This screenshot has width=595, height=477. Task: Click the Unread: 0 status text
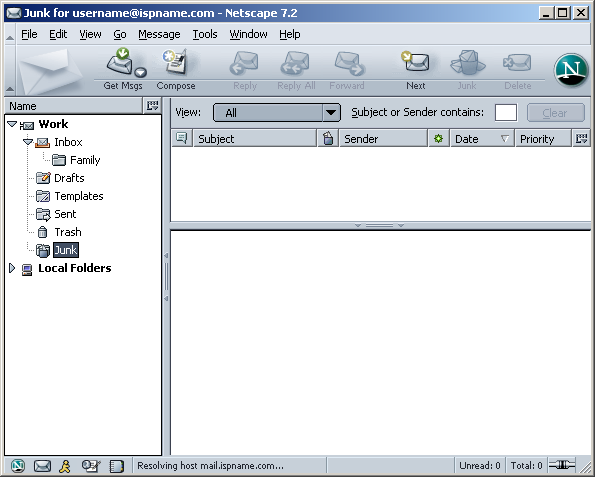[x=480, y=466]
